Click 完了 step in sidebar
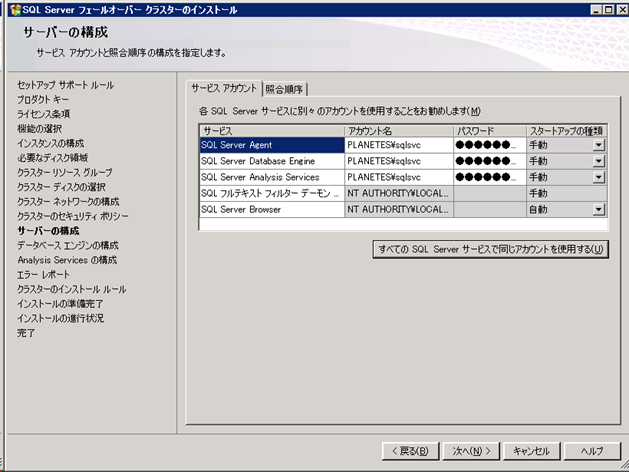Viewport: 629px width, 472px height. pyautogui.click(x=26, y=333)
